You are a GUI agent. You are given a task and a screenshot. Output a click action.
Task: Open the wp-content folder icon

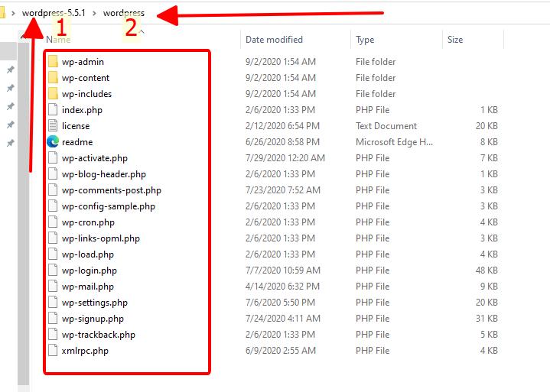53,77
